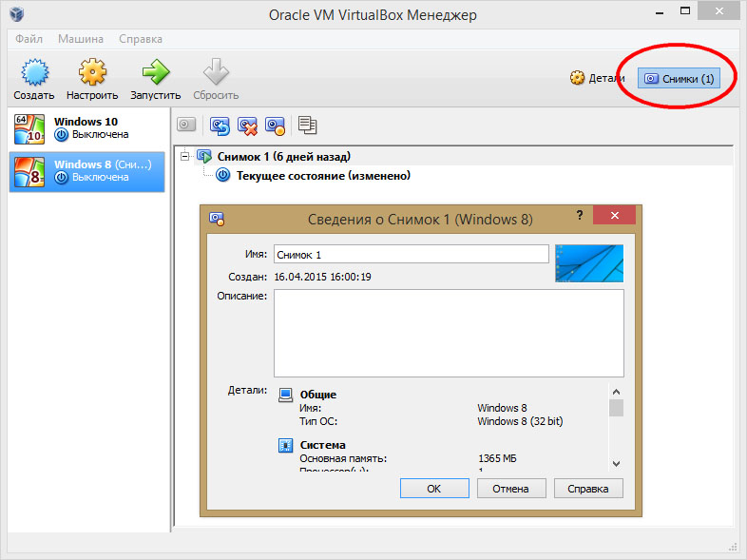The image size is (747, 560).
Task: Select Текущее состояние (изменено) row
Action: click(323, 175)
